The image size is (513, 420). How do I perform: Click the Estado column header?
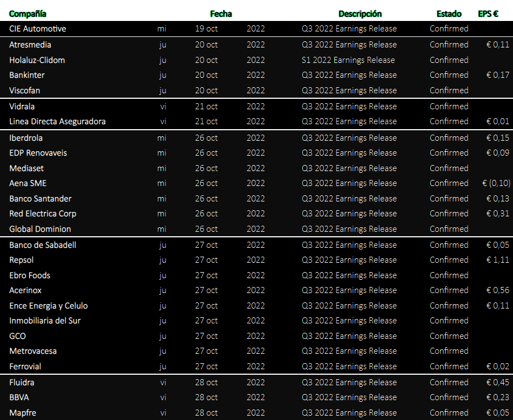click(x=449, y=14)
